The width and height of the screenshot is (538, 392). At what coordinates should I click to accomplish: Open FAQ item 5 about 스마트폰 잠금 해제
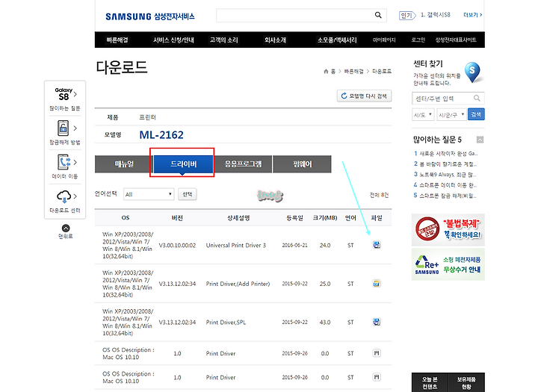click(x=445, y=196)
